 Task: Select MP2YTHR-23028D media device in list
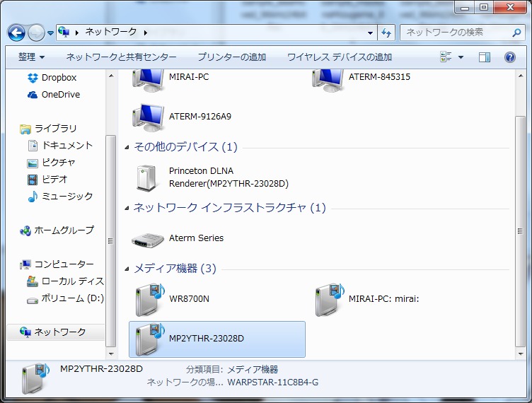(217, 339)
